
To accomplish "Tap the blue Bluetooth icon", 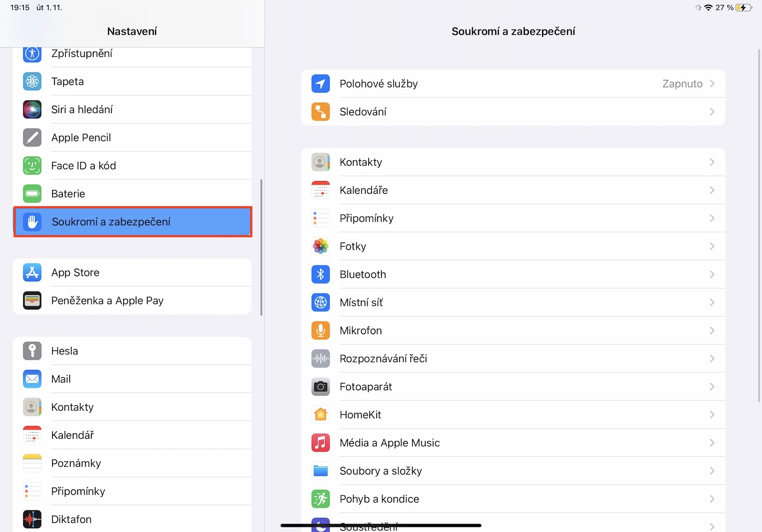I will coord(321,274).
